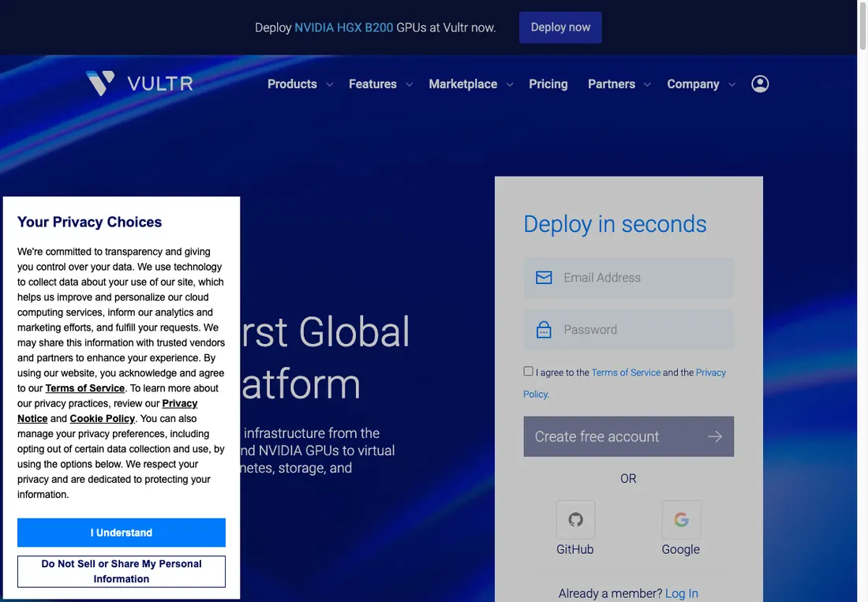This screenshot has width=868, height=602.
Task: Click the Deploy in seconds heading
Action: click(615, 224)
